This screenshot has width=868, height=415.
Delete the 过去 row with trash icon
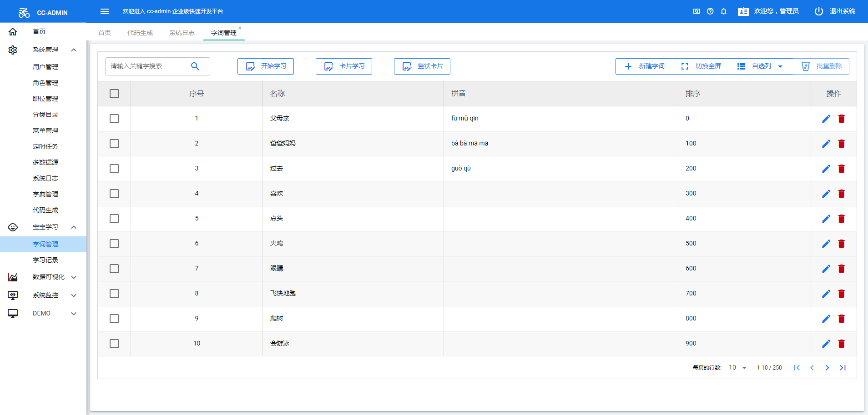click(x=842, y=169)
